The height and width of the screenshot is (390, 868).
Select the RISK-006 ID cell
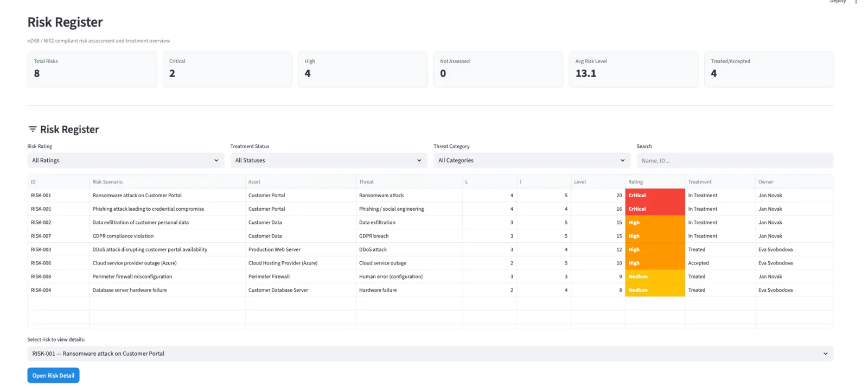click(x=59, y=263)
